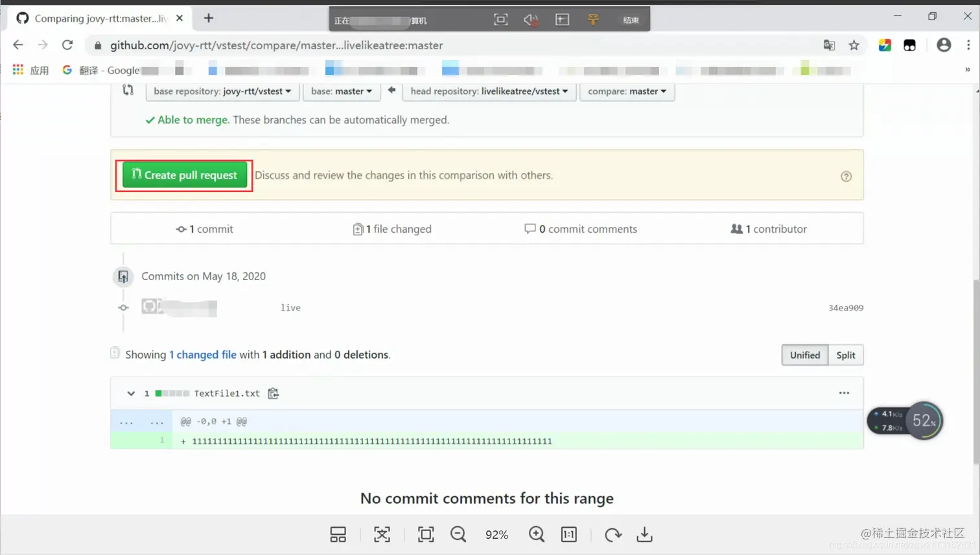Collapse the TextFile1.txt diff
This screenshot has height=555, width=980.
(x=131, y=394)
